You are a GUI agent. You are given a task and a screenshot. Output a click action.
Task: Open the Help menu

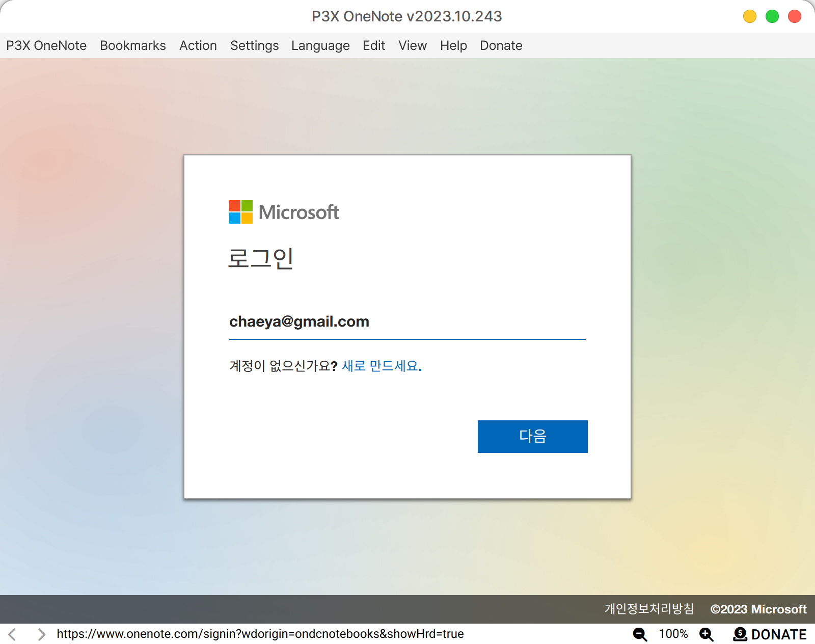tap(453, 45)
